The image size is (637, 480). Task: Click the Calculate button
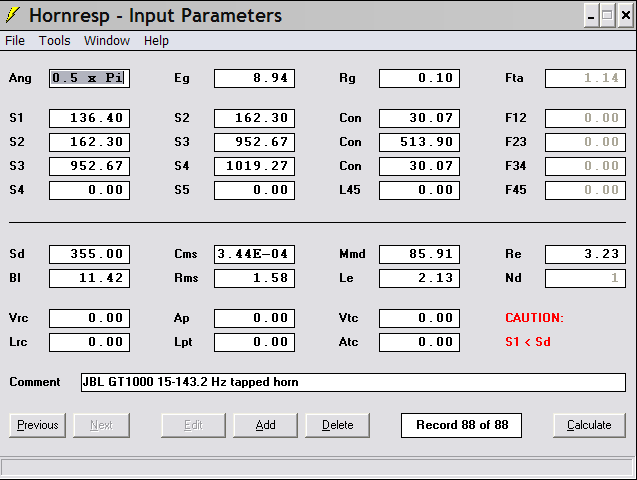(589, 425)
